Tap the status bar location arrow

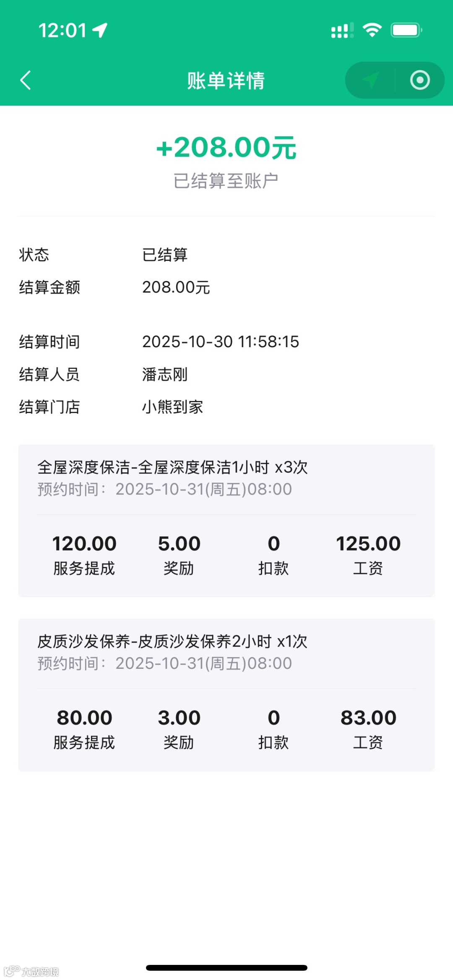pos(100,30)
